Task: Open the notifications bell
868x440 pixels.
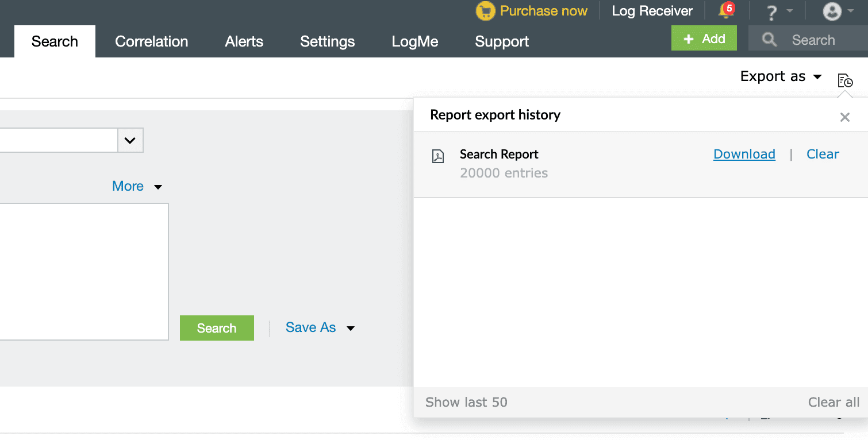Action: (726, 11)
